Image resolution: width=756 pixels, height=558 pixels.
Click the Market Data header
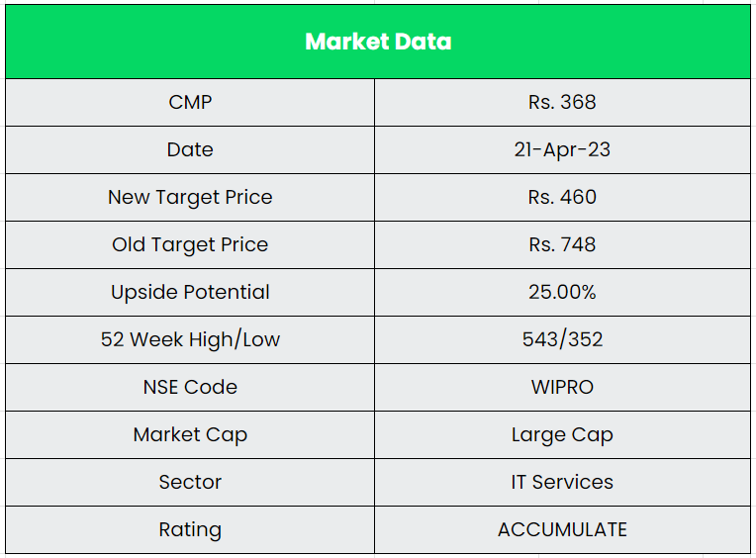378,42
